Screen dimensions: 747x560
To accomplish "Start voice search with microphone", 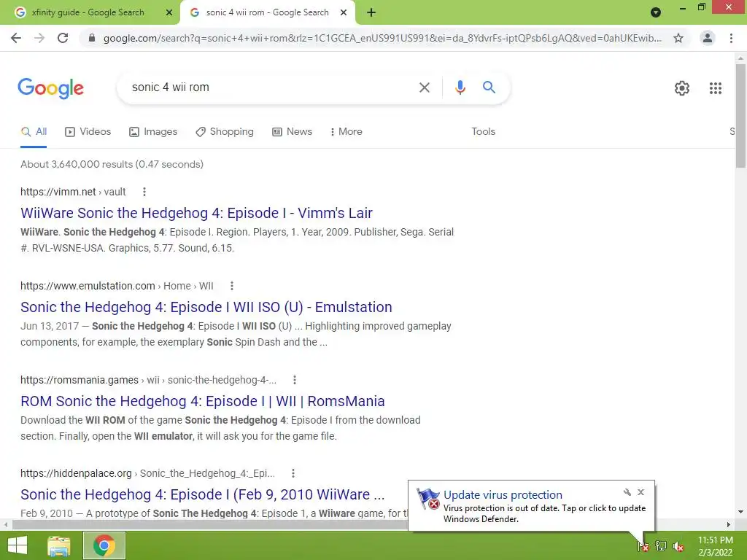I will (x=460, y=87).
